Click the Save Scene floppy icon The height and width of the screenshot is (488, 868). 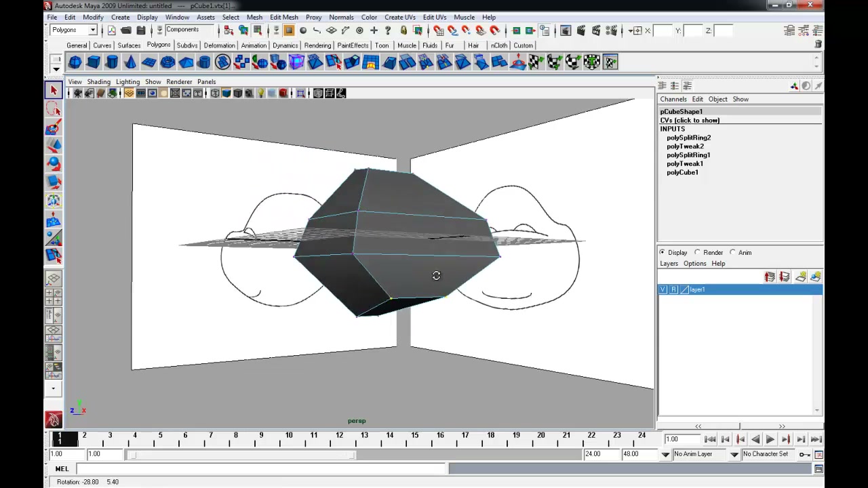pyautogui.click(x=141, y=30)
